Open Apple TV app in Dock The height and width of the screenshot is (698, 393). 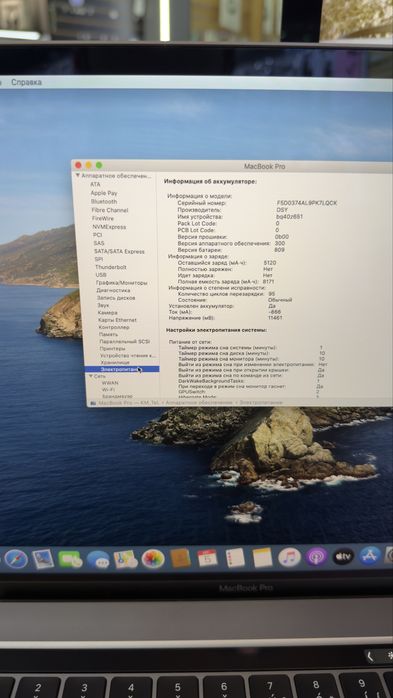pyautogui.click(x=343, y=556)
